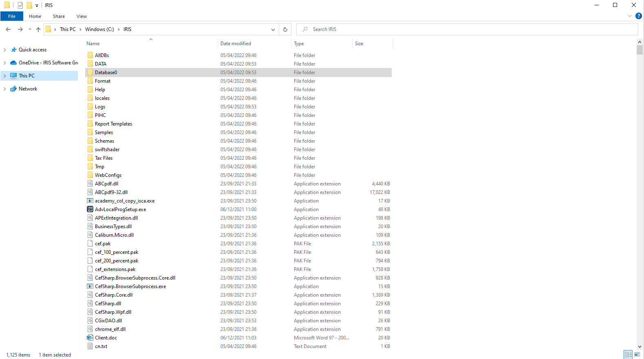The height and width of the screenshot is (359, 644).
Task: Select the ABCpdf9-32.dll file name
Action: 111,192
